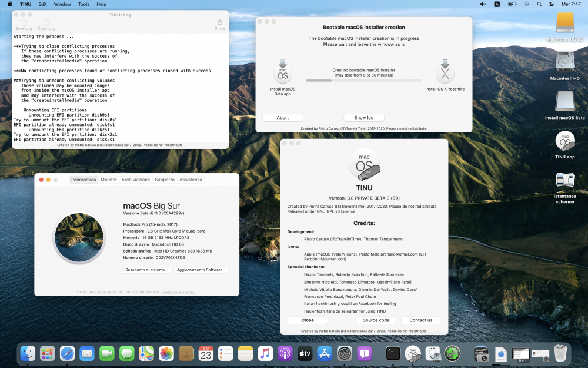Open System Preferences in the Dock
The width and height of the screenshot is (588, 368).
pyautogui.click(x=344, y=353)
